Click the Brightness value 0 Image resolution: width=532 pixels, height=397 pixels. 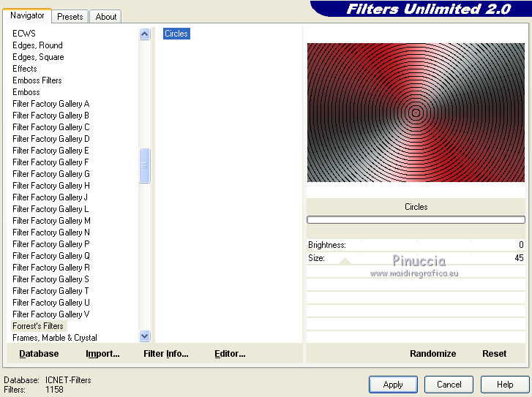tap(521, 245)
